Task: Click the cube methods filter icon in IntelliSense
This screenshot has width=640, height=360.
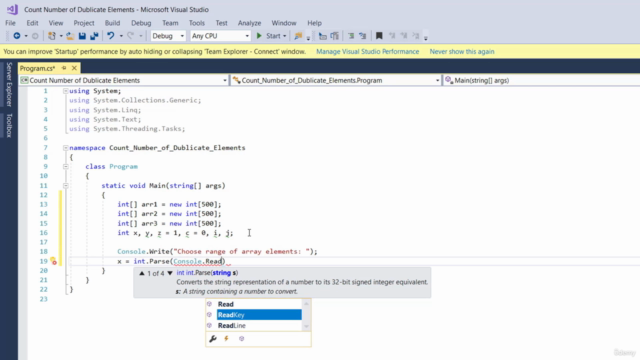Action: pyautogui.click(x=242, y=338)
